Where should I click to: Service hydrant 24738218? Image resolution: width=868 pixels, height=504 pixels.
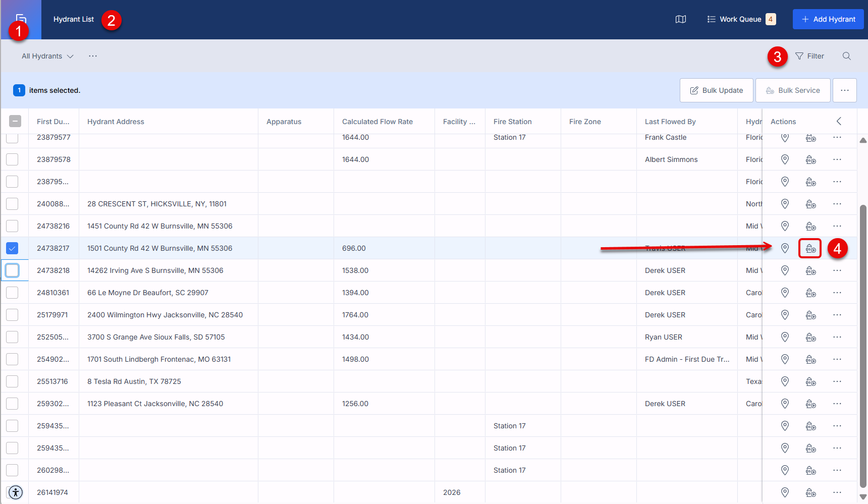click(x=811, y=270)
